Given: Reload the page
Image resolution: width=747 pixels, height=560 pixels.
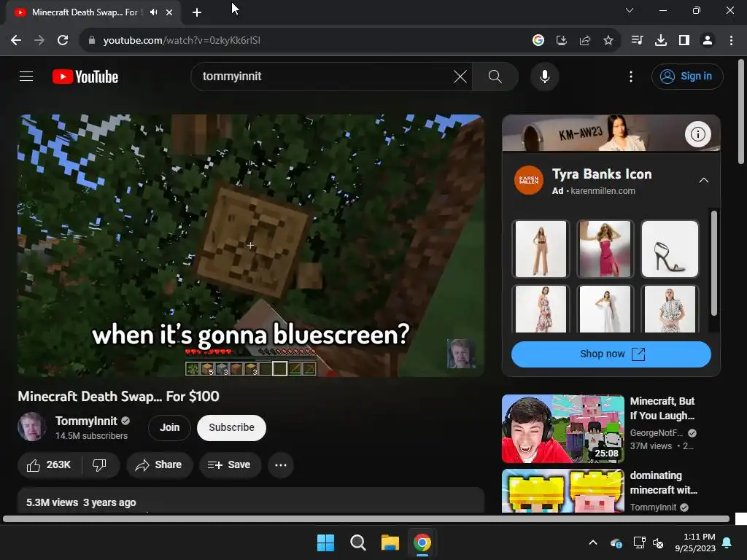Looking at the screenshot, I should point(63,40).
